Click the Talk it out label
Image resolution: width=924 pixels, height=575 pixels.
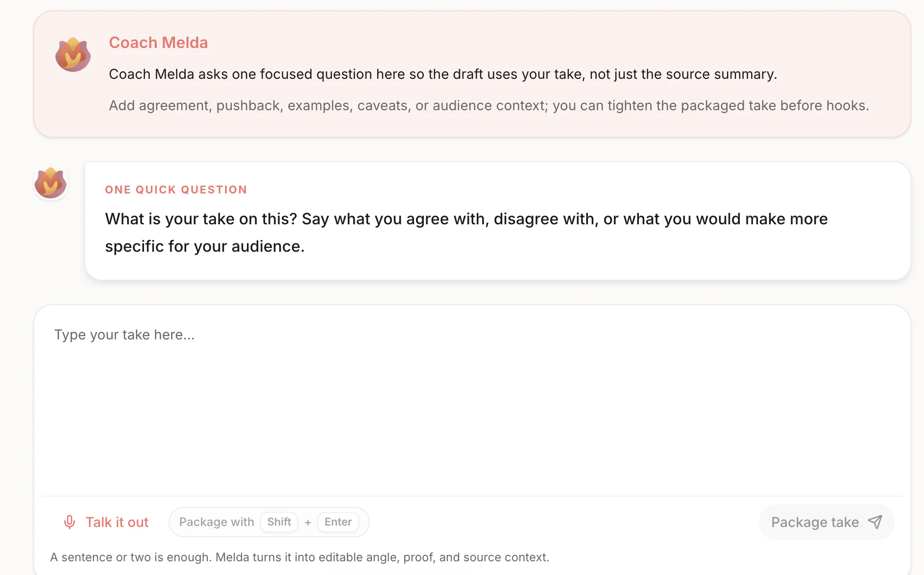pos(117,522)
